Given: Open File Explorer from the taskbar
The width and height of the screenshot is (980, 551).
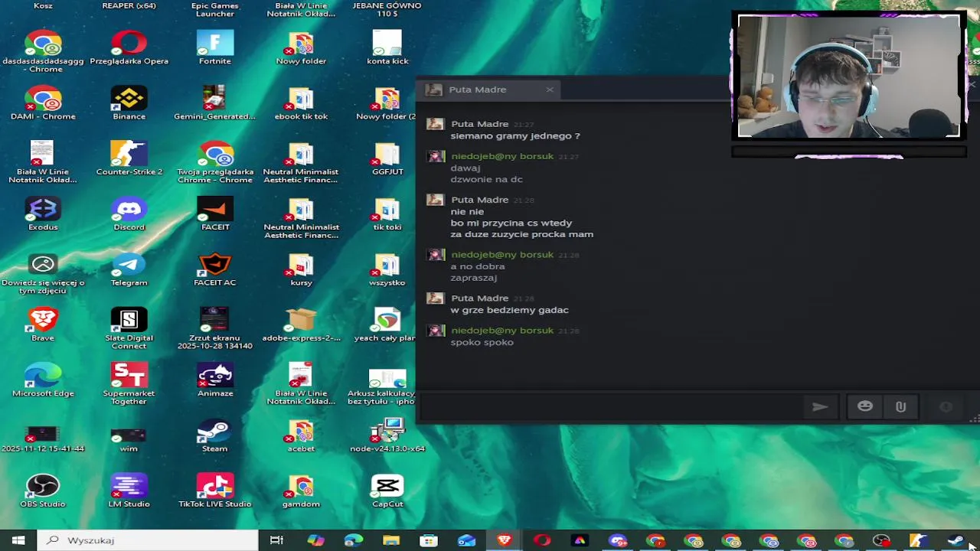Looking at the screenshot, I should tap(391, 540).
